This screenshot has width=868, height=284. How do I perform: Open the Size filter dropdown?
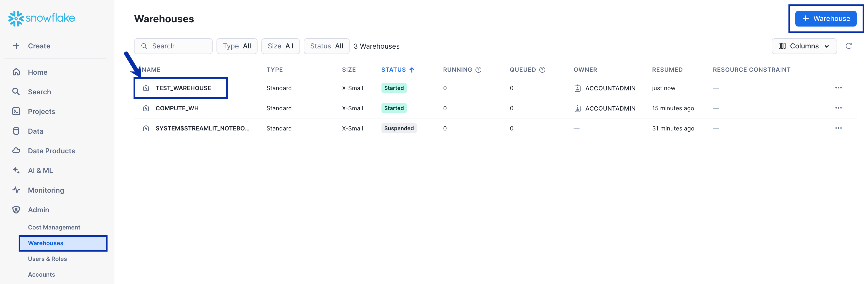(x=280, y=46)
